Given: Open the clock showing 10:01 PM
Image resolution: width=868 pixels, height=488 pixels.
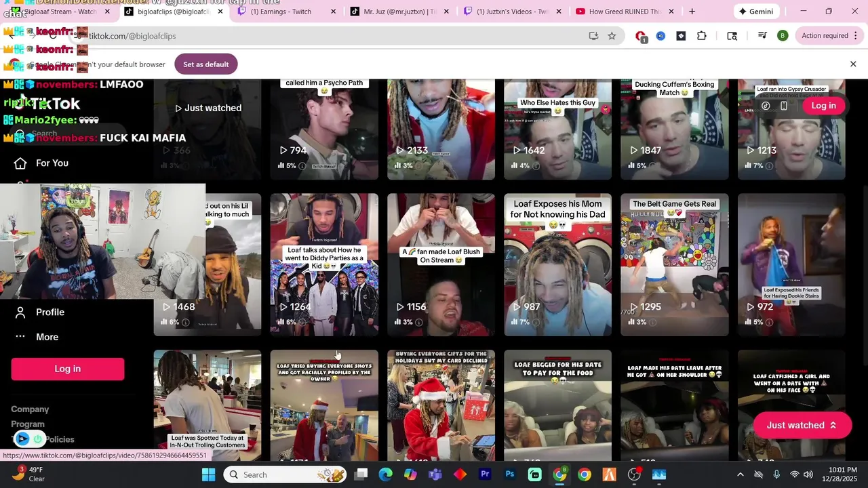Looking at the screenshot, I should [x=843, y=474].
